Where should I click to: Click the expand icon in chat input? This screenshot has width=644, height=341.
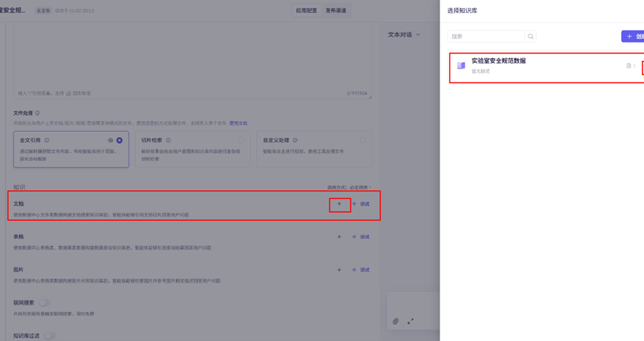point(410,322)
